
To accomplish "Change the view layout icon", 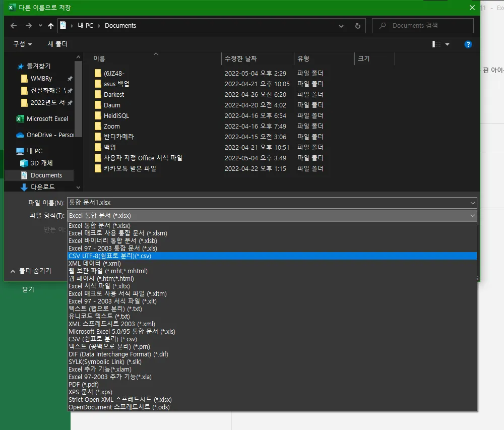I will pyautogui.click(x=436, y=44).
